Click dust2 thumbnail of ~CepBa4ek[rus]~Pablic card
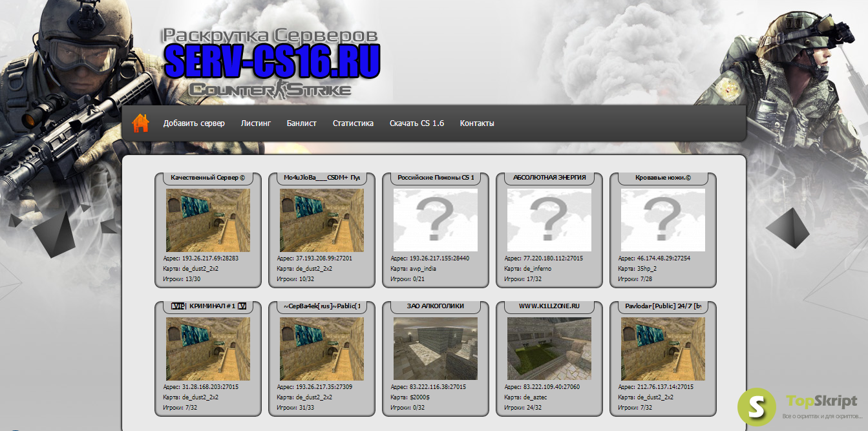The image size is (868, 431). (322, 349)
